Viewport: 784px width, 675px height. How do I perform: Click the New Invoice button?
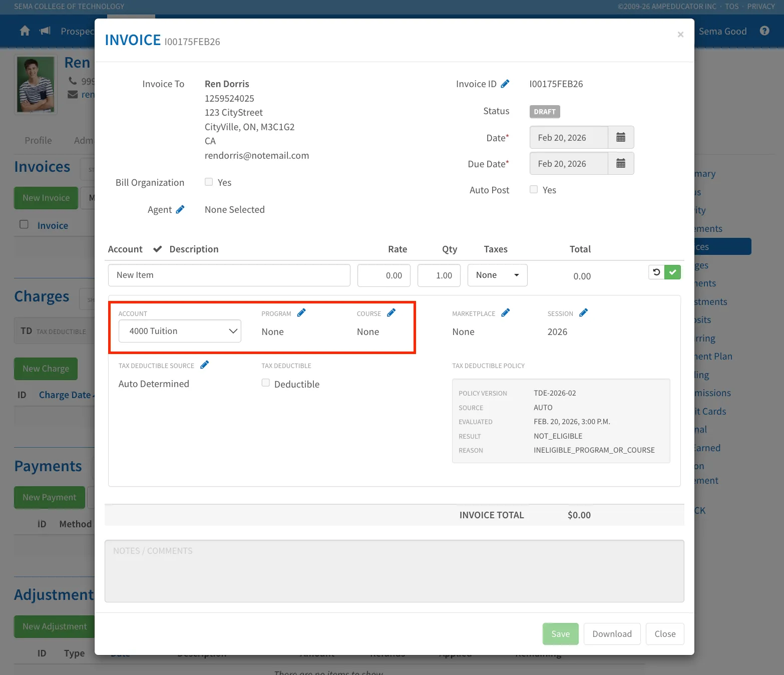[46, 198]
